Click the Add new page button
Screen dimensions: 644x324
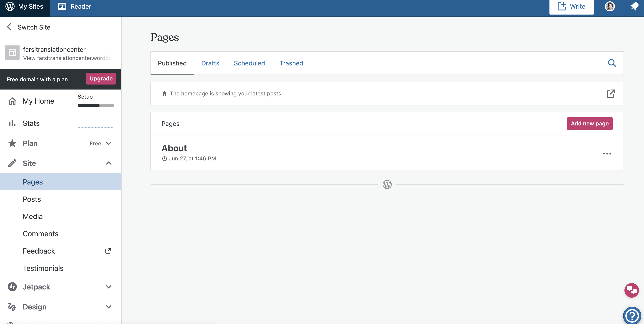tap(590, 124)
